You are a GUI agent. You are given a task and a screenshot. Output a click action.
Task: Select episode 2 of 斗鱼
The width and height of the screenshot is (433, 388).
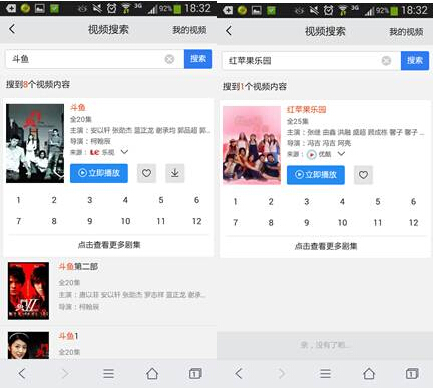(54, 200)
